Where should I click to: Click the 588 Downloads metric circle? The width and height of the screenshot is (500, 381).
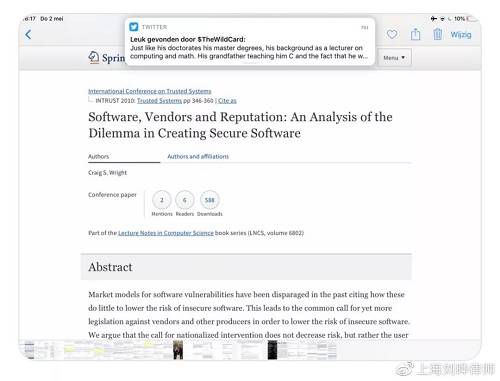click(210, 200)
